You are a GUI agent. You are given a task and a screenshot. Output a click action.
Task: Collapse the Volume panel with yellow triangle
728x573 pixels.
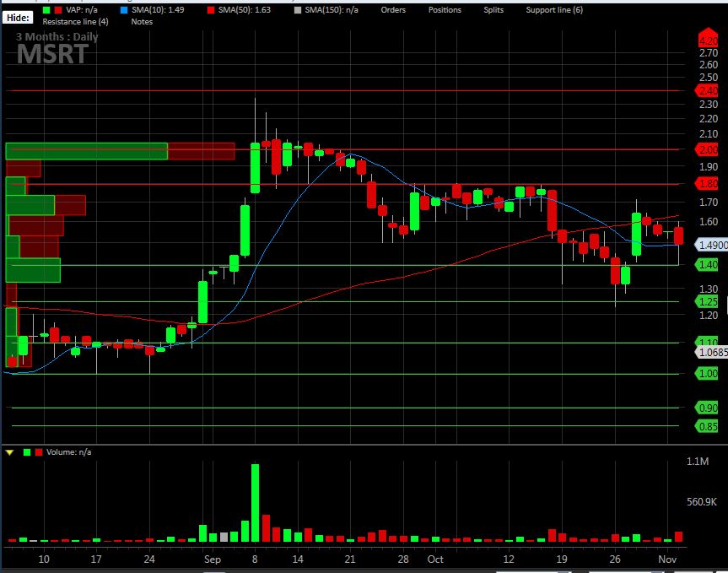pyautogui.click(x=10, y=452)
